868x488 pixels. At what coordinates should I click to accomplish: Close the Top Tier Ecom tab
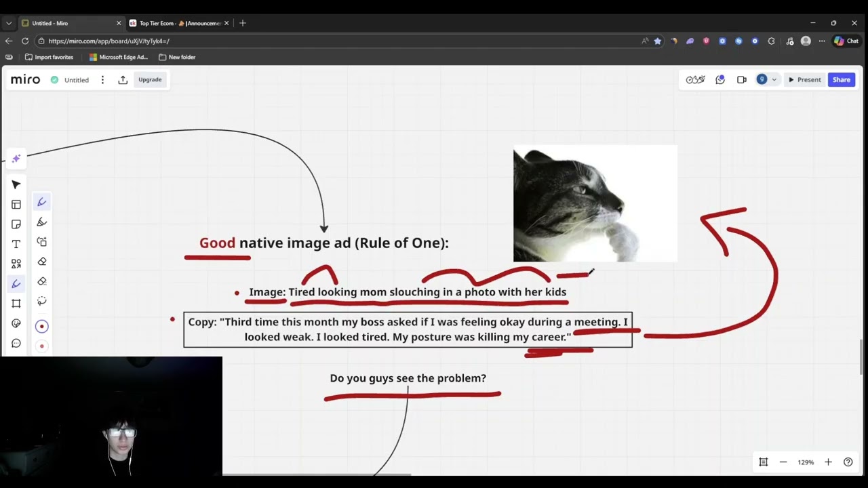(226, 23)
